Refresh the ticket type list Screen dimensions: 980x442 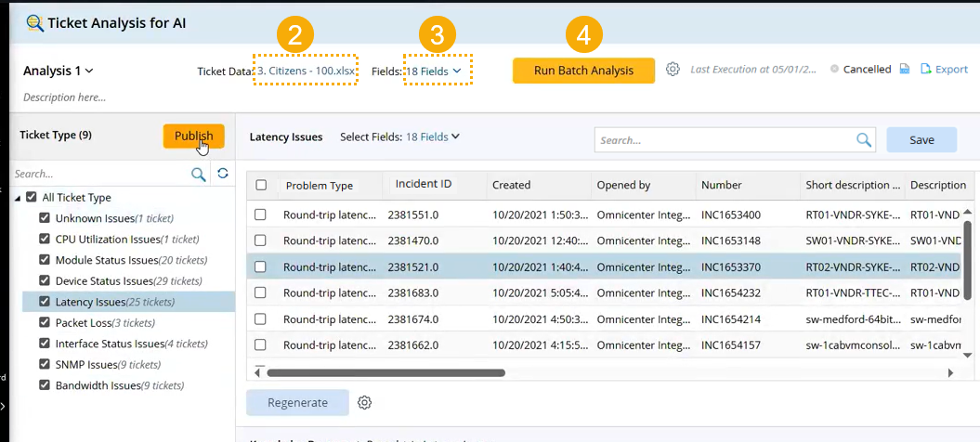223,173
